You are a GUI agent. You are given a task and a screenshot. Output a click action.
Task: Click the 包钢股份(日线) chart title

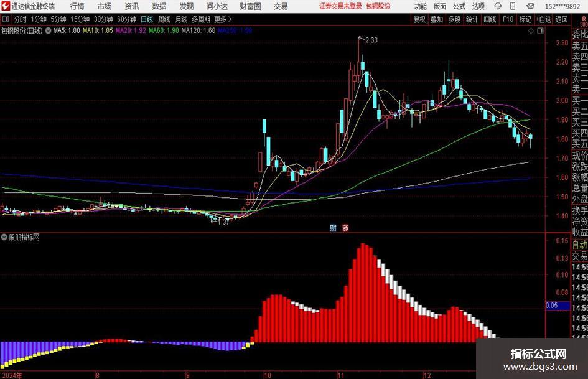click(x=22, y=30)
